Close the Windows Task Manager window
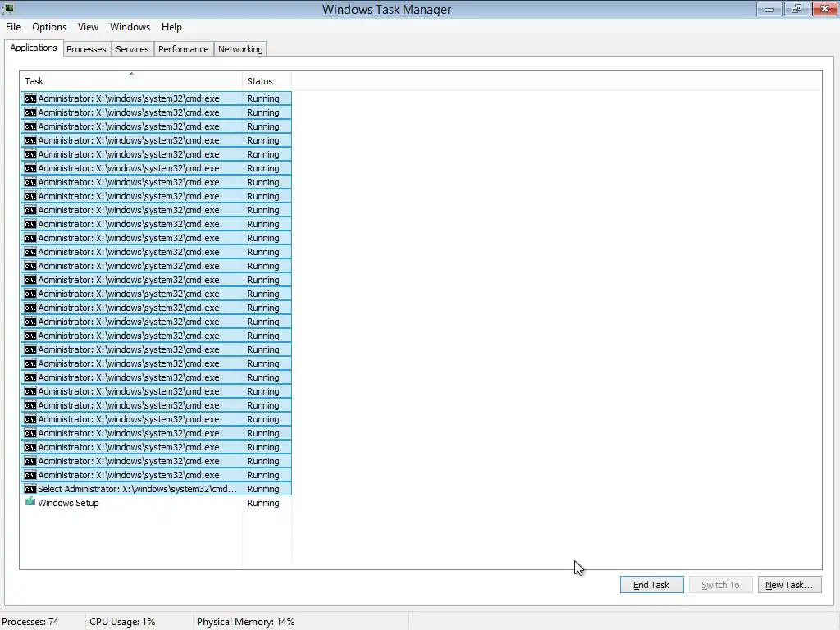The height and width of the screenshot is (630, 840). pyautogui.click(x=825, y=9)
